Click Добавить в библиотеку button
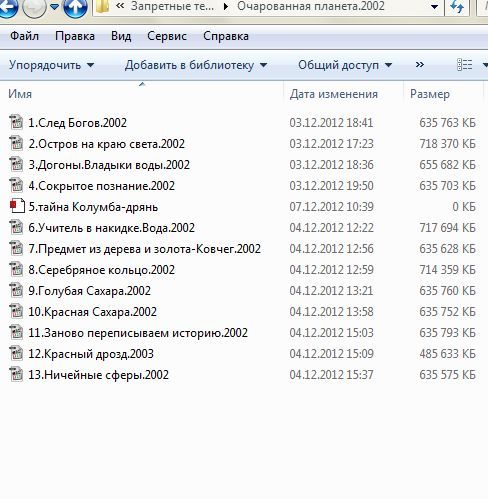488x499 pixels. [x=196, y=65]
